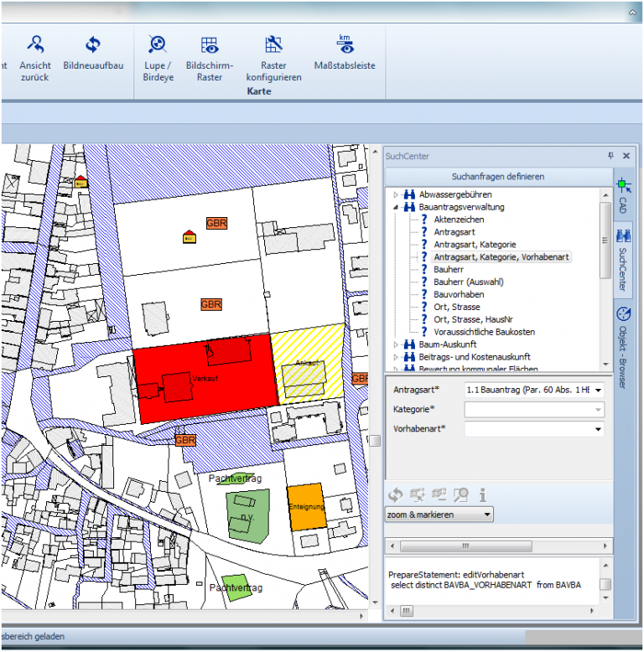Open the Vorhabenart dropdown
Viewport: 644px width, 652px height.
tap(599, 429)
